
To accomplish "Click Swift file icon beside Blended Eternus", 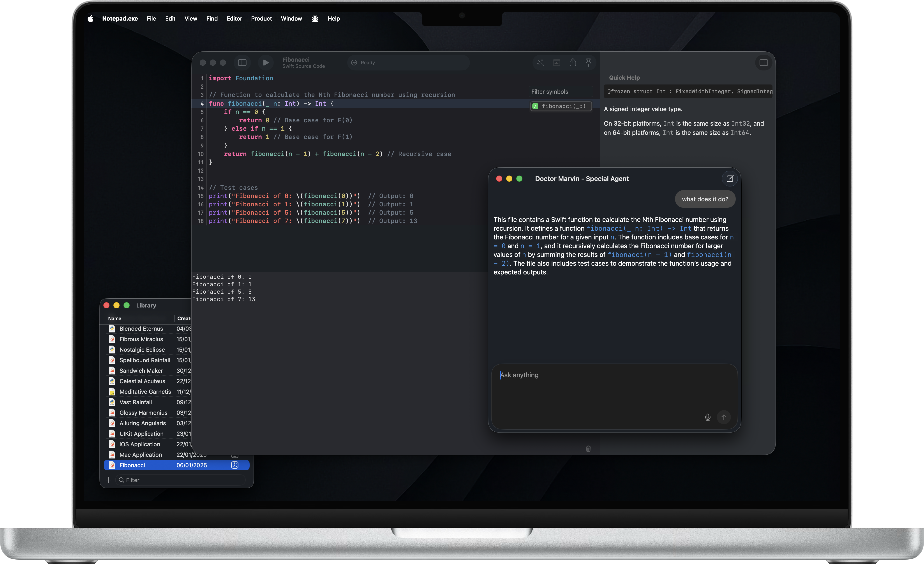I will (112, 329).
